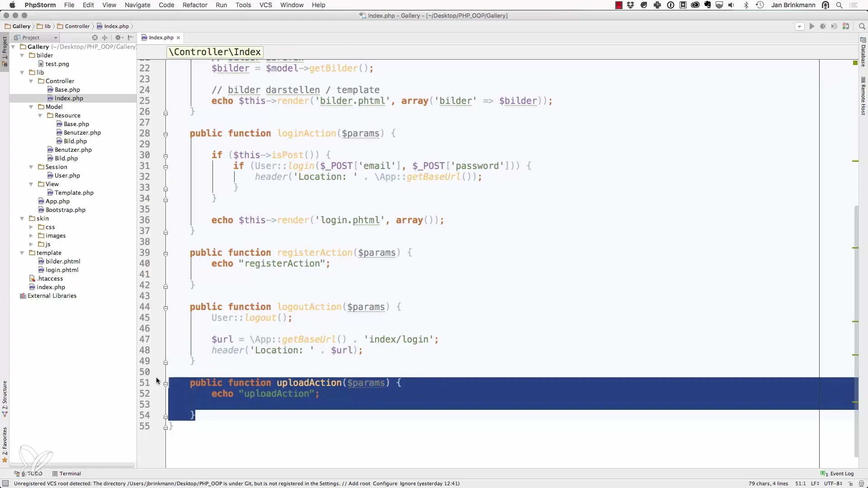Click the scroll-from-source target icon in Project panel
Image resolution: width=868 pixels, height=488 pixels.
coord(95,38)
